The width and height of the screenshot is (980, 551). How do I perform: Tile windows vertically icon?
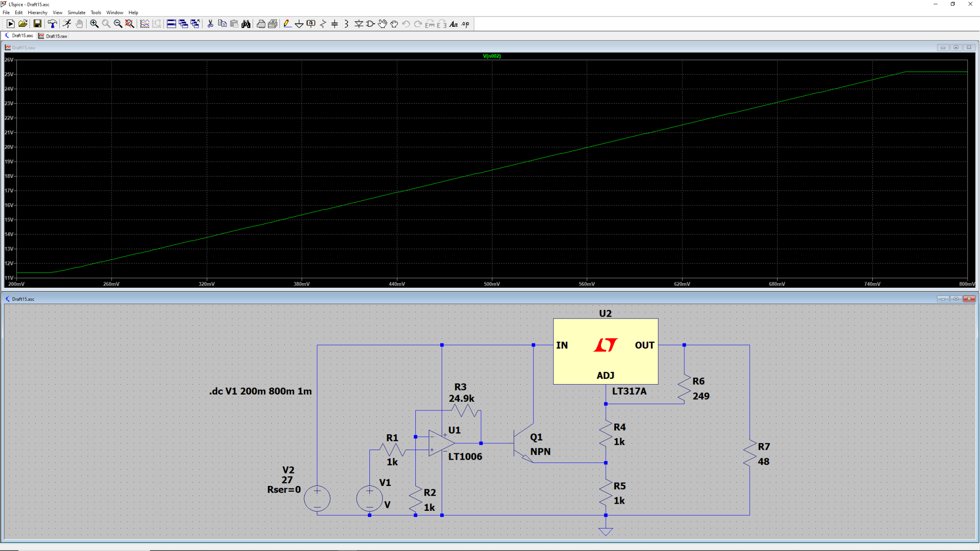(x=183, y=24)
